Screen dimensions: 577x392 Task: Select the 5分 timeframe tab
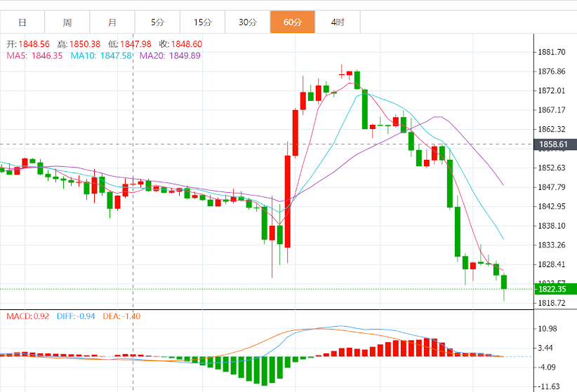(157, 22)
